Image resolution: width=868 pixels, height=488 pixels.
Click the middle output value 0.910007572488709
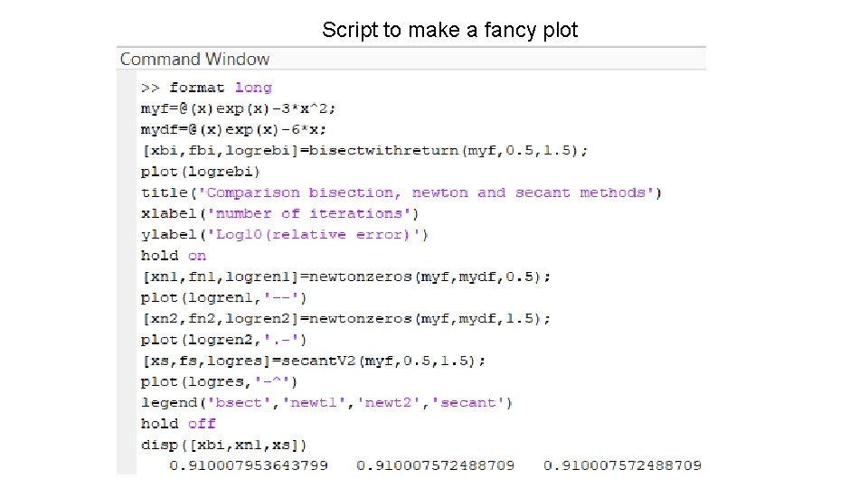click(x=436, y=466)
